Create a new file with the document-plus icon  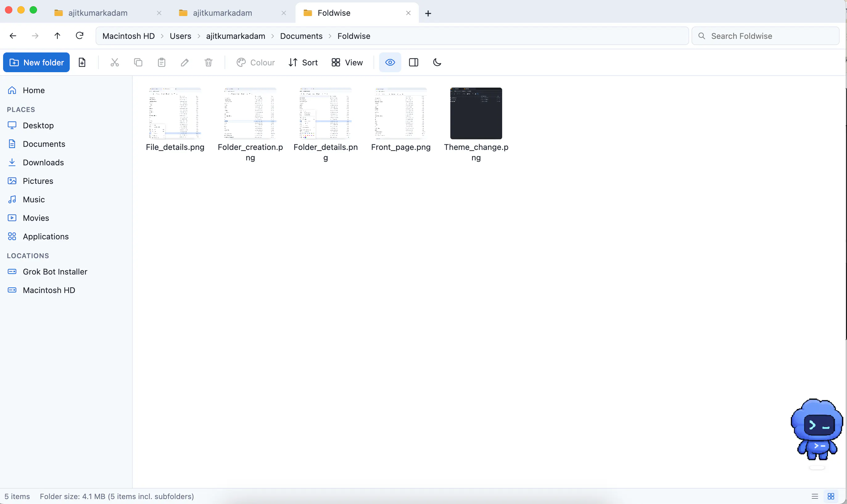pyautogui.click(x=82, y=63)
